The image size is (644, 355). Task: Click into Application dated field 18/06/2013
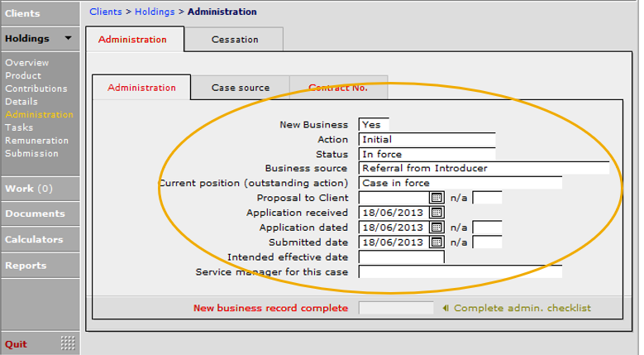point(394,228)
